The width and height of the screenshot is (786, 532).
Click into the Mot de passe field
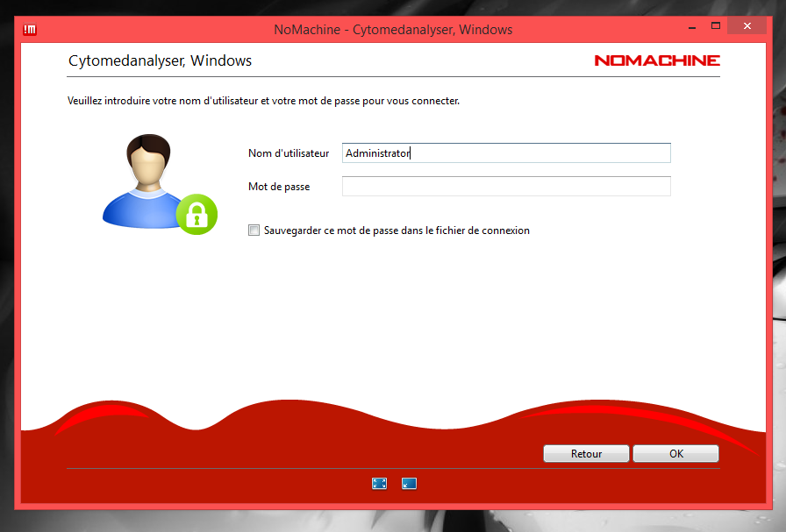coord(506,187)
